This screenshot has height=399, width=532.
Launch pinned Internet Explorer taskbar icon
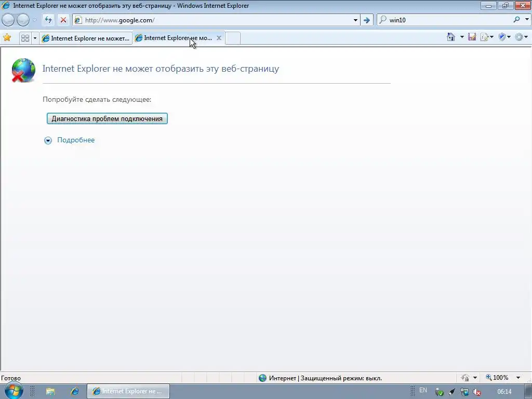[75, 391]
